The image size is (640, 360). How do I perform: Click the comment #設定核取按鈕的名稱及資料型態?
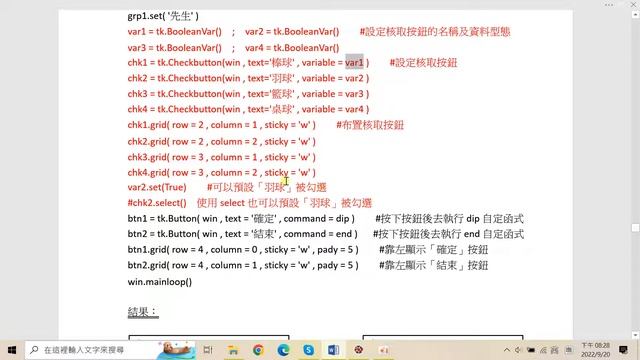435,31
